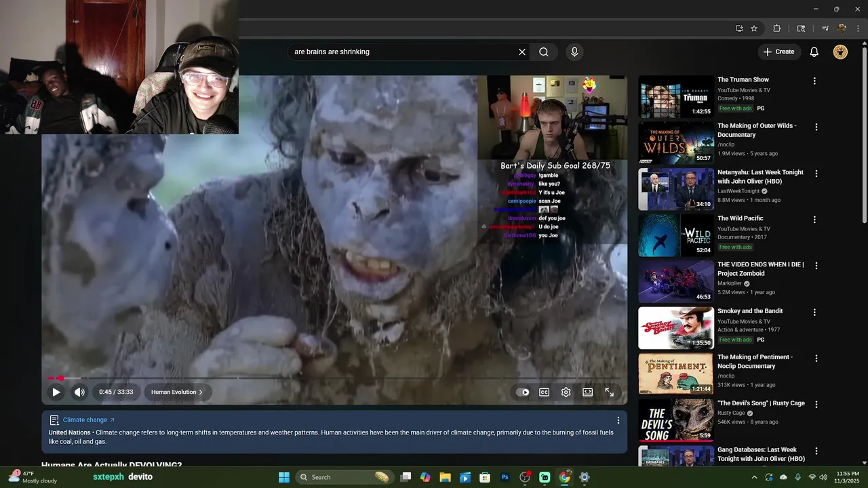Open OBS Studio from the taskbar
This screenshot has width=868, height=488.
point(524,477)
